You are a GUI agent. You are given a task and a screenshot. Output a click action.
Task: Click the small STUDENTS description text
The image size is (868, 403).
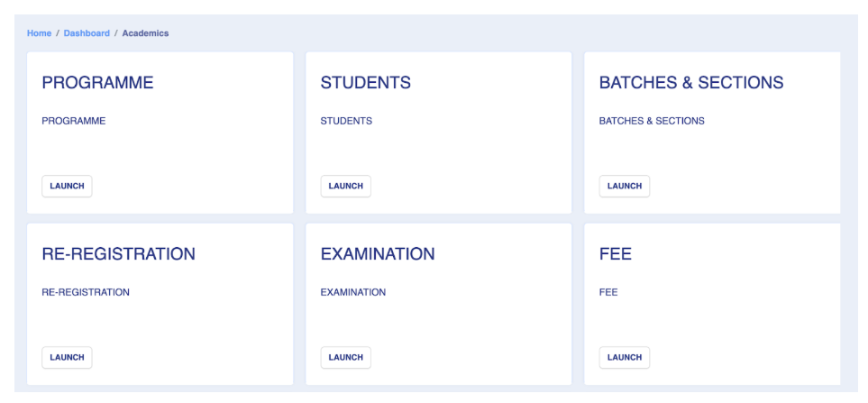click(x=346, y=121)
